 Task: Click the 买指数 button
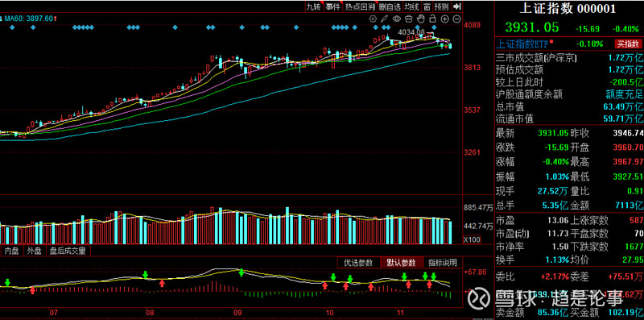pos(628,44)
